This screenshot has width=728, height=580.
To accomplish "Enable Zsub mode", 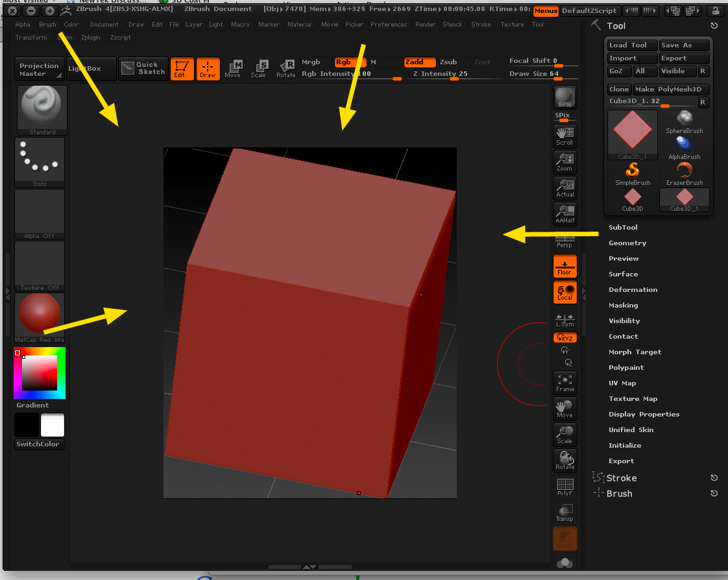I will pos(448,62).
